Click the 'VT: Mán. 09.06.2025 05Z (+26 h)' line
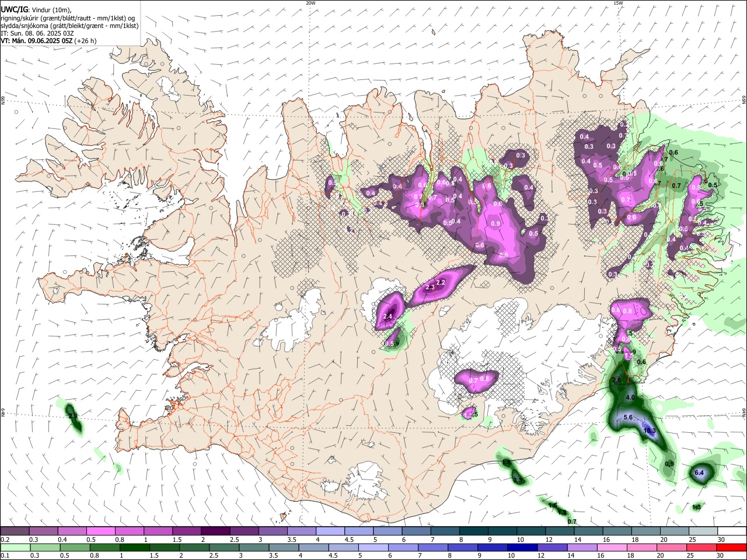Viewport: 747px width, 560px height. [x=48, y=41]
